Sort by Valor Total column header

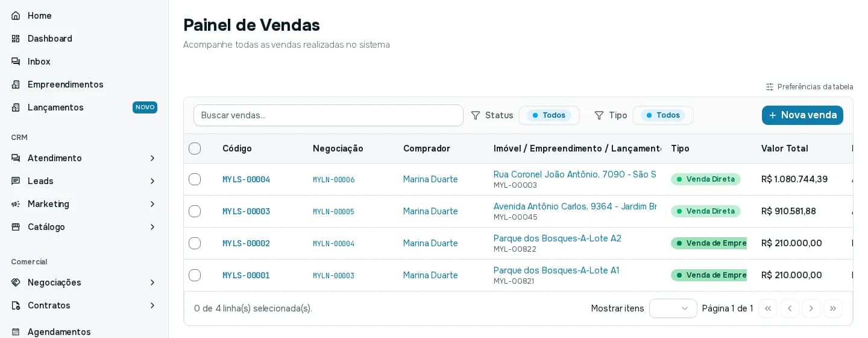coord(785,148)
